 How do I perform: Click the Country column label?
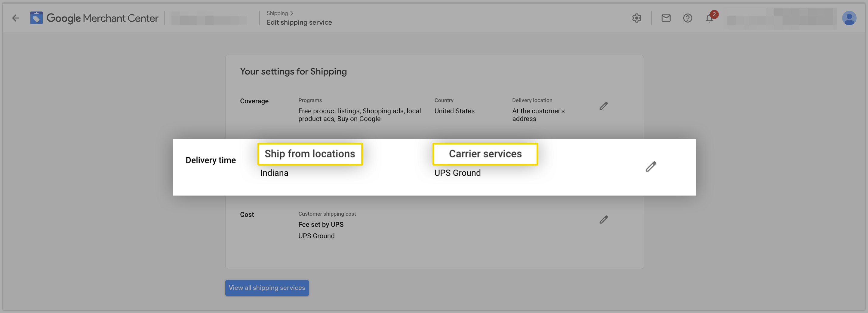pos(444,100)
